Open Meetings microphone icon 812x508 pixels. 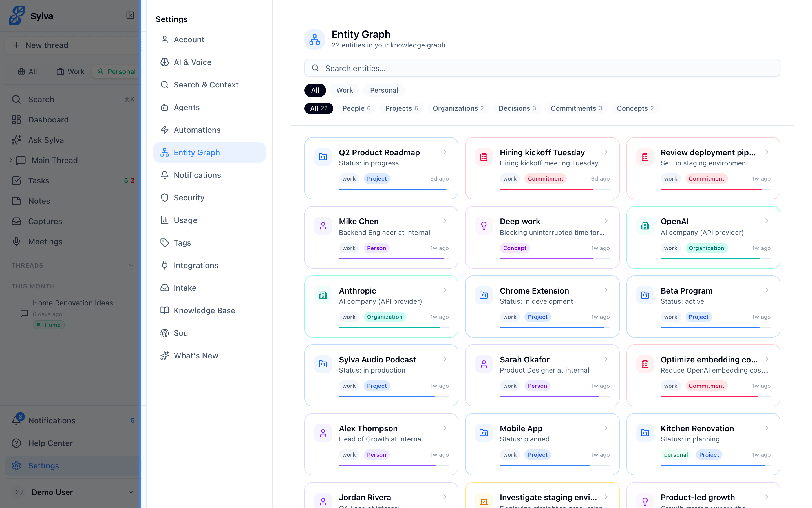point(16,242)
